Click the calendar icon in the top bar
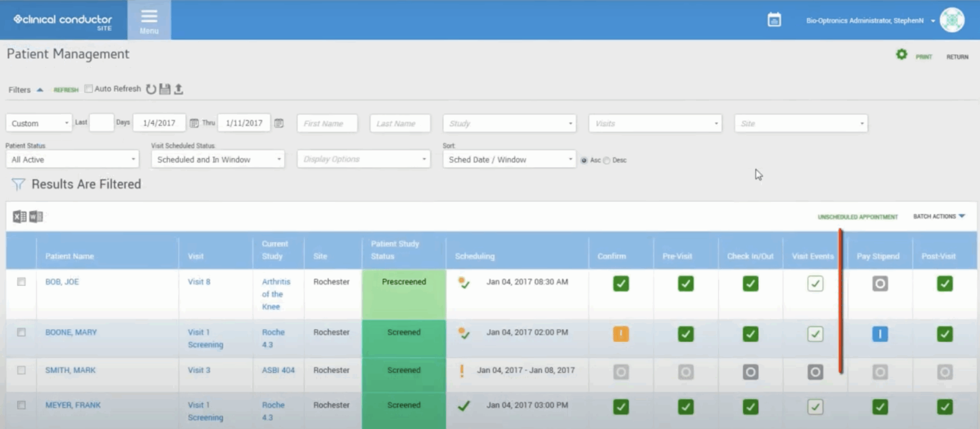 [775, 19]
